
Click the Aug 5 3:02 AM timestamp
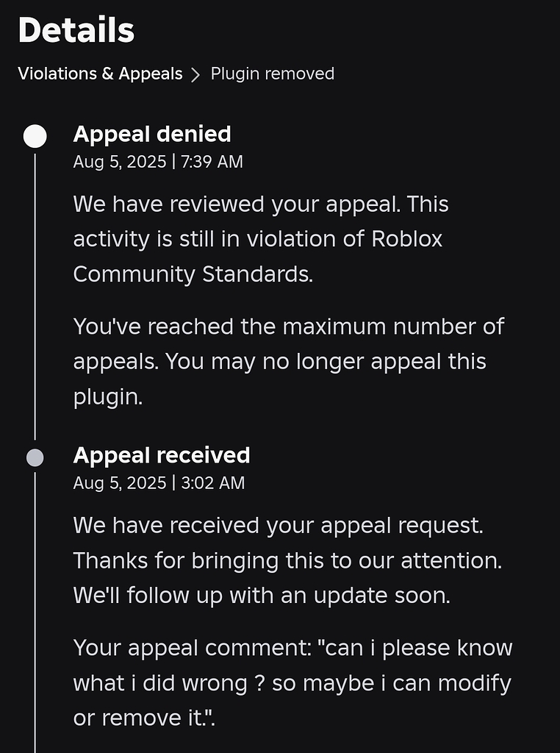(x=159, y=483)
